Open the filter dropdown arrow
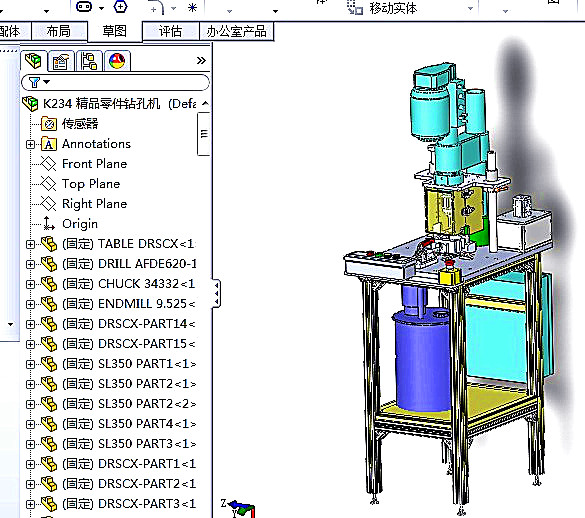The width and height of the screenshot is (585, 518). (x=47, y=82)
